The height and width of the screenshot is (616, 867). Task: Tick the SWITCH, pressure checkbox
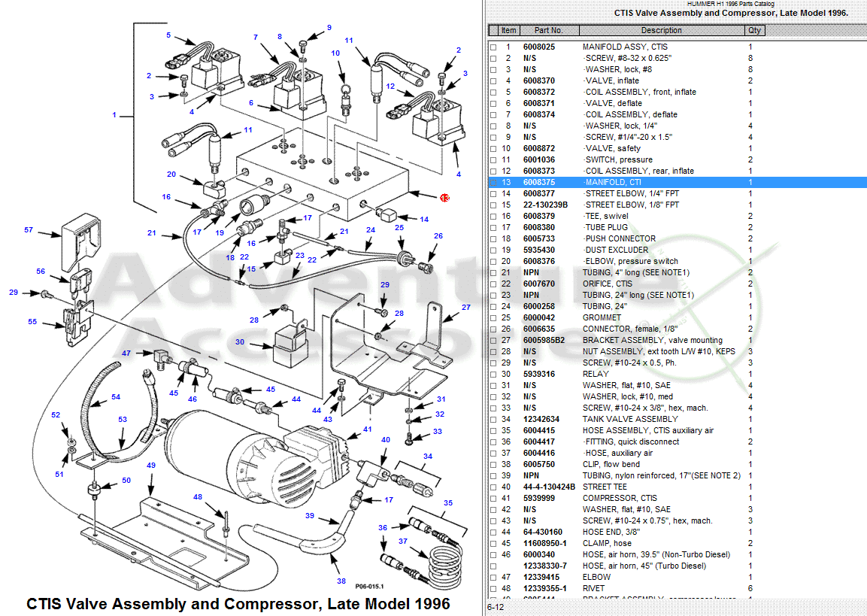[x=493, y=159]
